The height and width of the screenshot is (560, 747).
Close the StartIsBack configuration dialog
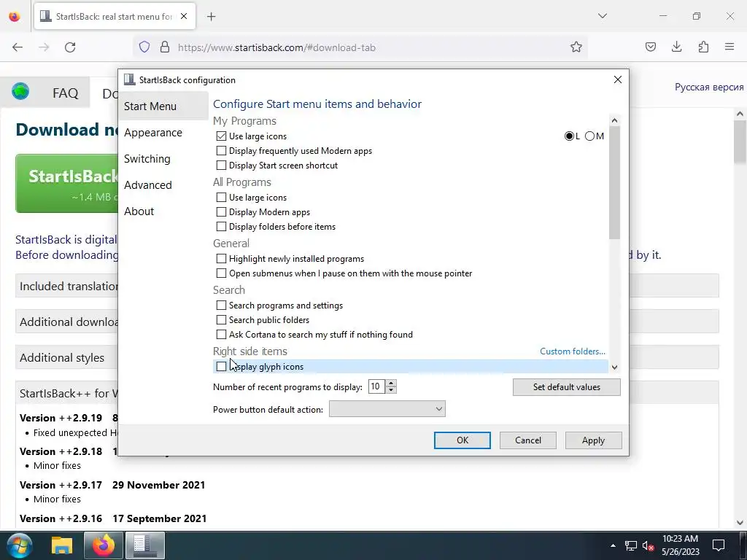[617, 79]
